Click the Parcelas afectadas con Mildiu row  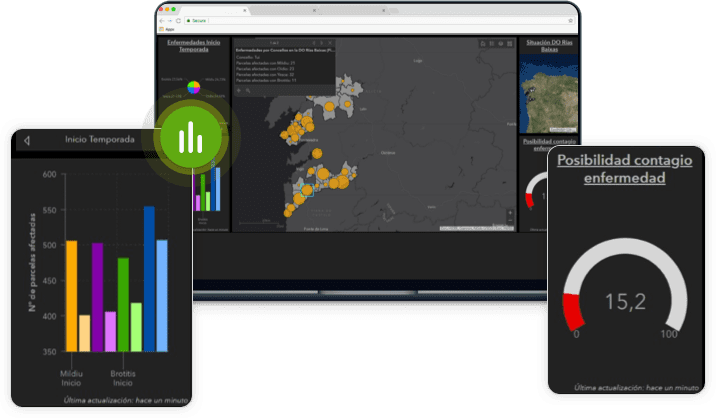pos(265,63)
